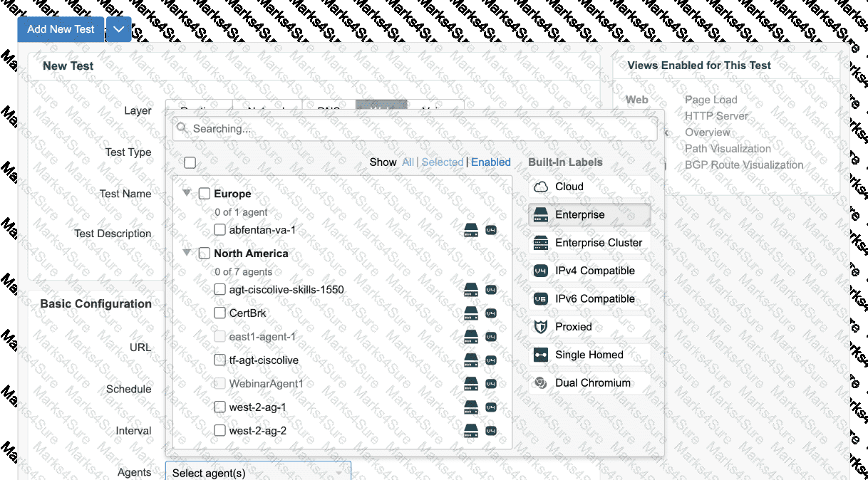The image size is (868, 480).
Task: Show All agents filter
Action: (x=408, y=162)
